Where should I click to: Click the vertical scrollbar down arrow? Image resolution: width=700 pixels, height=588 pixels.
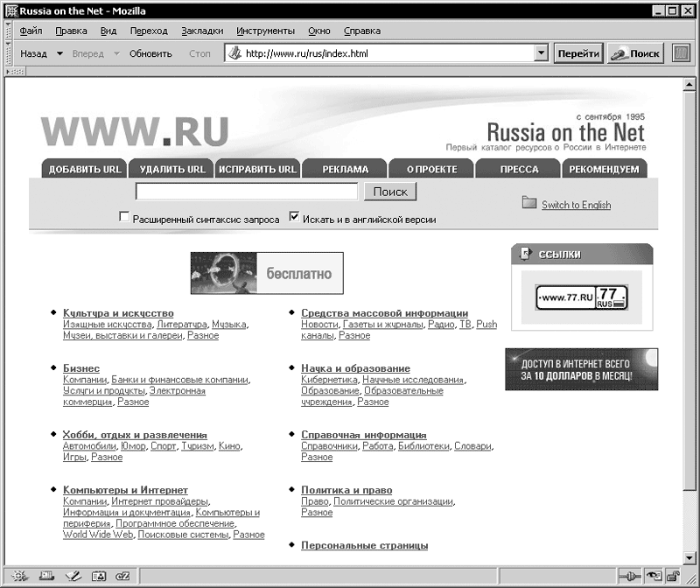pyautogui.click(x=689, y=557)
